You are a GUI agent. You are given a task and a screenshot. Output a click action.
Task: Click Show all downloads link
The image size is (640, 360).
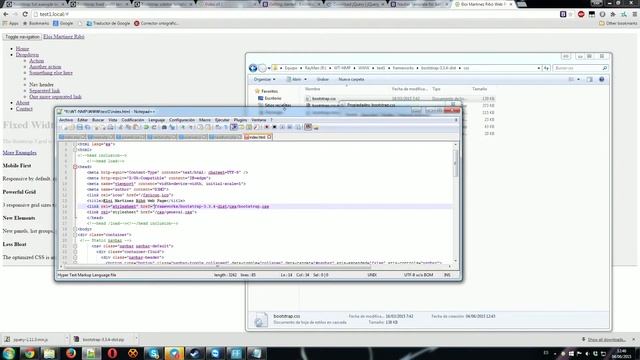point(606,340)
